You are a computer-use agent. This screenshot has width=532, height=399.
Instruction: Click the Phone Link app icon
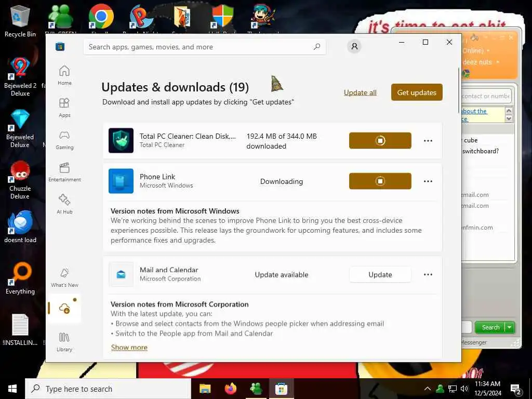[x=121, y=181]
